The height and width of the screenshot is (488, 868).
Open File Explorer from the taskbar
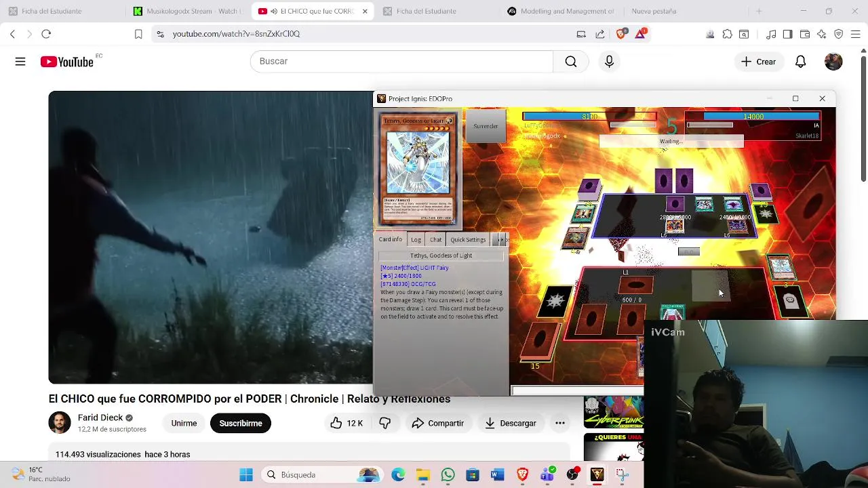423,475
